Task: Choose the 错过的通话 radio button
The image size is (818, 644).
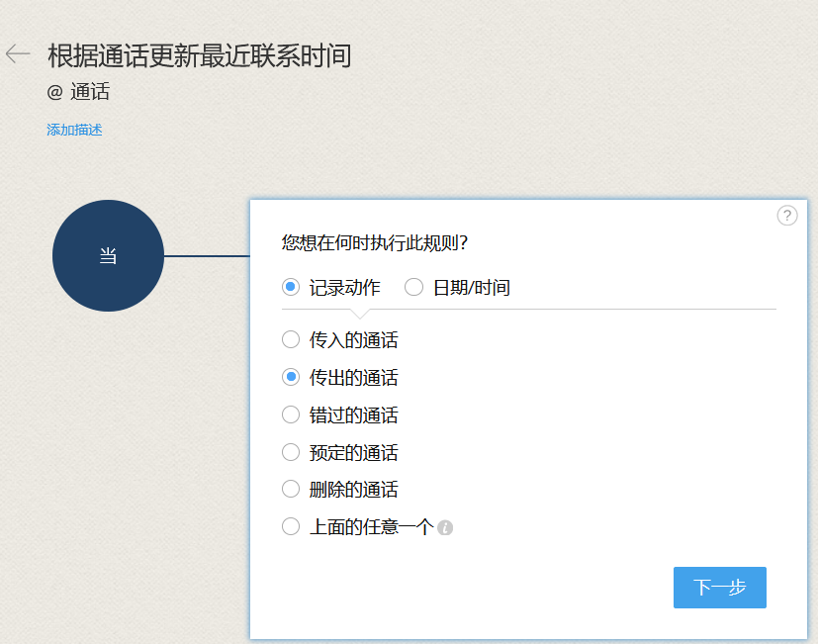Action: pyautogui.click(x=291, y=415)
